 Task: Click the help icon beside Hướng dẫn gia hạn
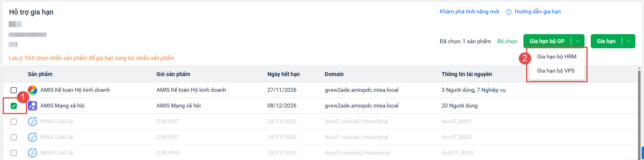[x=509, y=12]
